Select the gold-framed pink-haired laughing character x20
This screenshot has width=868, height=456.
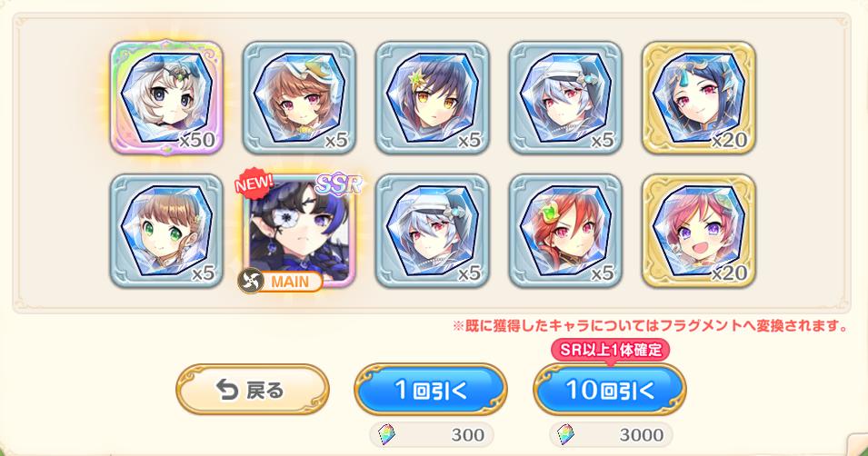(x=699, y=230)
